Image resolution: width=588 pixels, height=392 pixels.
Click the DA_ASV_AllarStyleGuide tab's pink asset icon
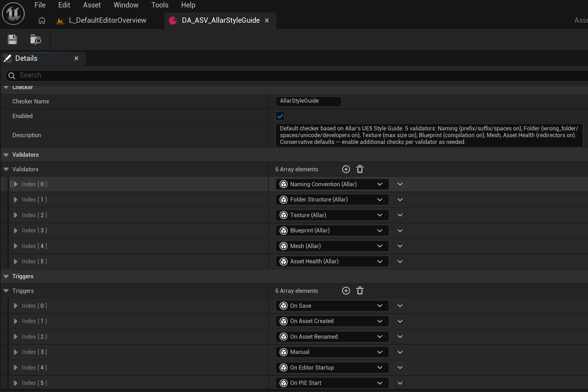173,21
